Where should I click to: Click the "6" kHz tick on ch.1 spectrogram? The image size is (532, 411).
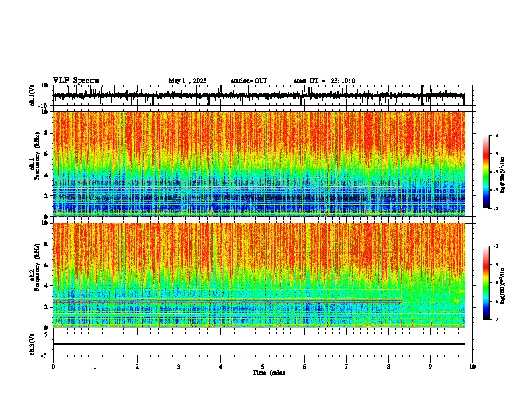click(46, 154)
